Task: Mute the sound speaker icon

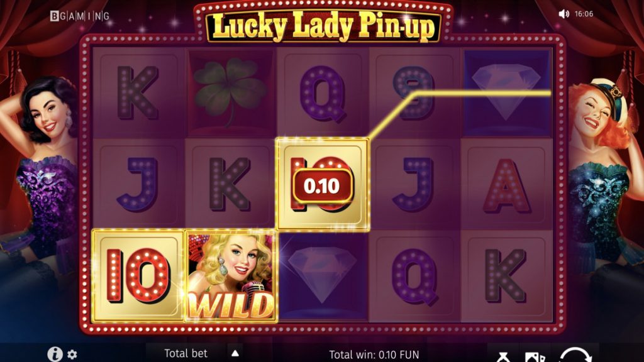Action: tap(564, 14)
